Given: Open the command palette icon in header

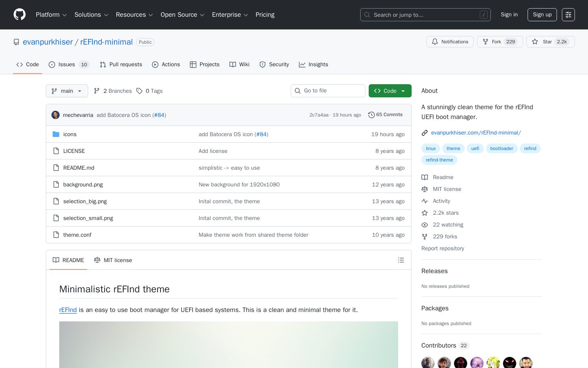Looking at the screenshot, I should pyautogui.click(x=568, y=15).
